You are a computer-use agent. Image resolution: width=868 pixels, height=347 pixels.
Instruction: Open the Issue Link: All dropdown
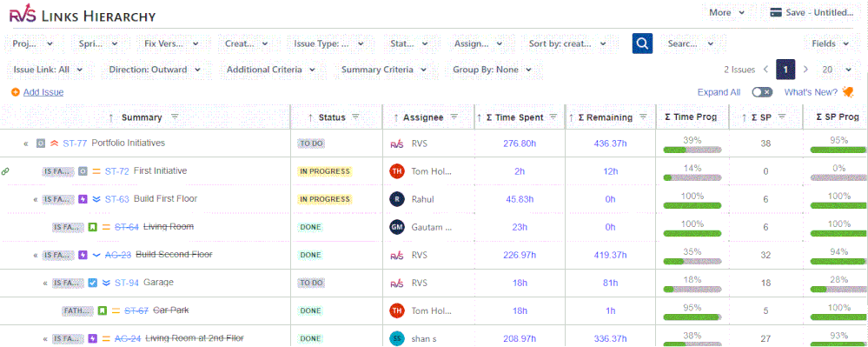48,70
